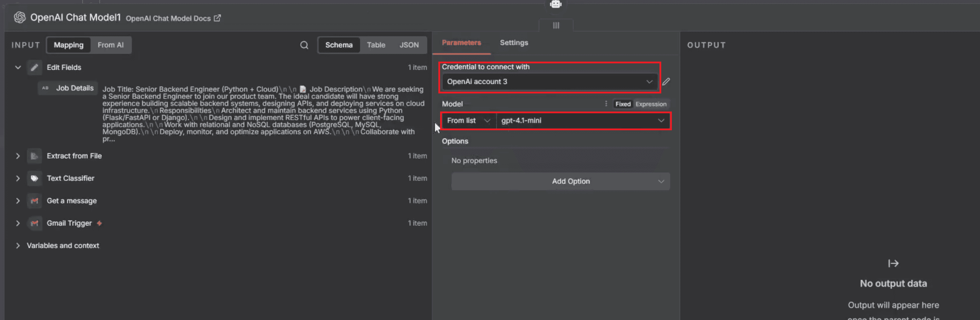
Task: Click 1 item count for Text Classifier
Action: (417, 178)
